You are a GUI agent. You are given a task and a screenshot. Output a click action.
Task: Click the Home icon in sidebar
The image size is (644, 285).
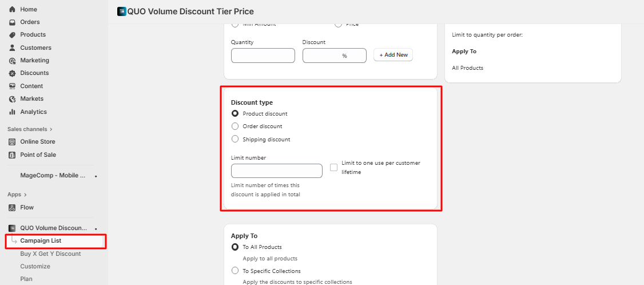tap(12, 9)
